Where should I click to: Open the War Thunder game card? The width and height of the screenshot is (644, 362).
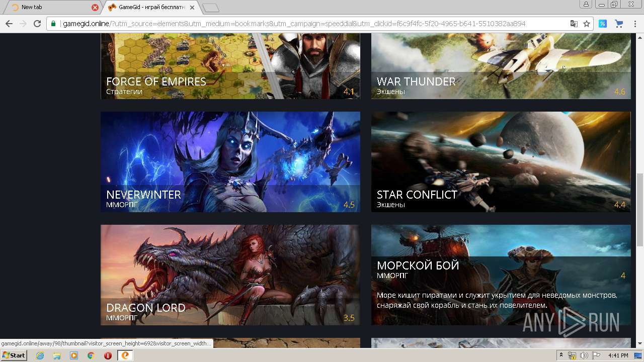[501, 66]
